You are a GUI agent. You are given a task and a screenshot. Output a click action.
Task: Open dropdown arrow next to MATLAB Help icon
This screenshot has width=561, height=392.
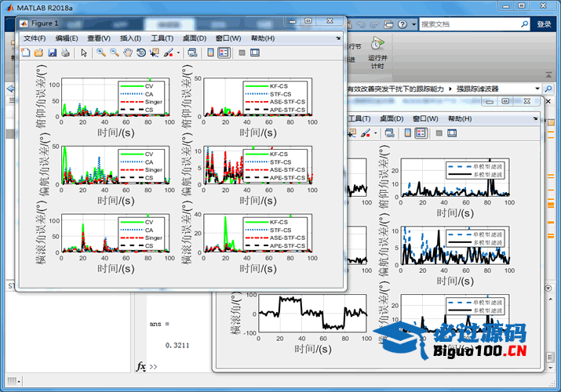414,24
